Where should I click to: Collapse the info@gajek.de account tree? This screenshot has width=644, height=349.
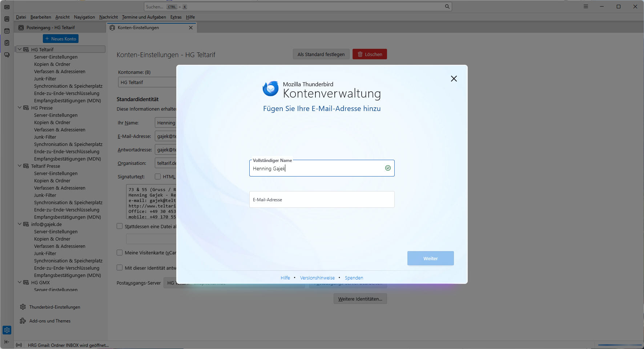[x=20, y=224]
